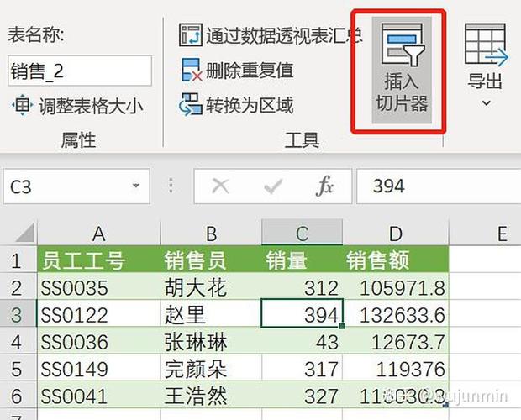Click cell SS0122

click(x=99, y=314)
